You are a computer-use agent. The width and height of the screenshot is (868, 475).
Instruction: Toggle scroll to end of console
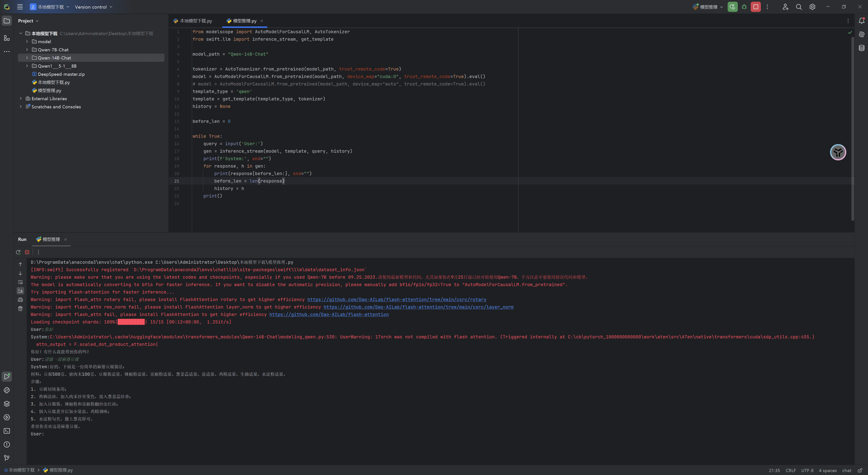click(x=20, y=291)
